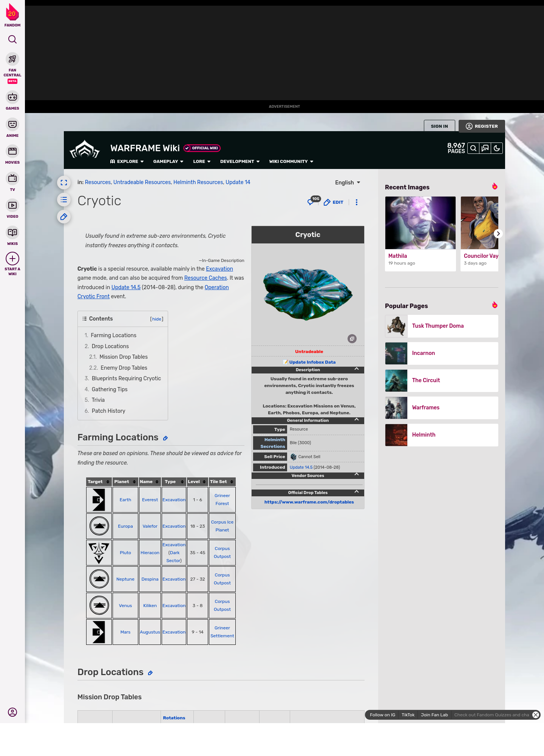544x756 pixels.
Task: Click the Sign In button
Action: pos(439,126)
